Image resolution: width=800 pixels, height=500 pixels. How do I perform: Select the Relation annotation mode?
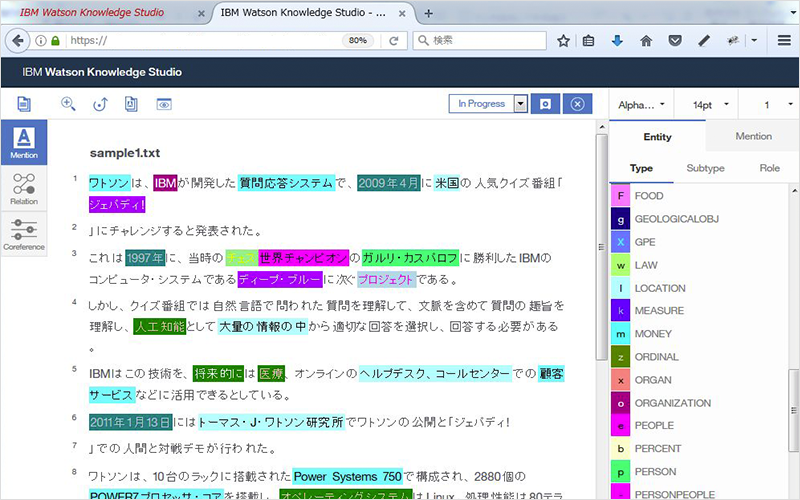(x=24, y=188)
